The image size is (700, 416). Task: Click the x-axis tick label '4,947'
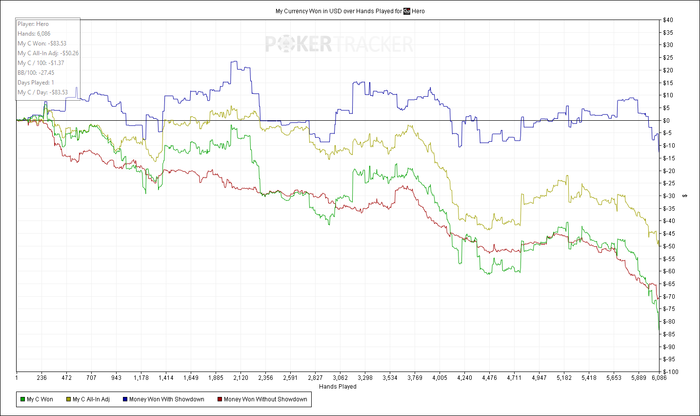[x=539, y=378]
